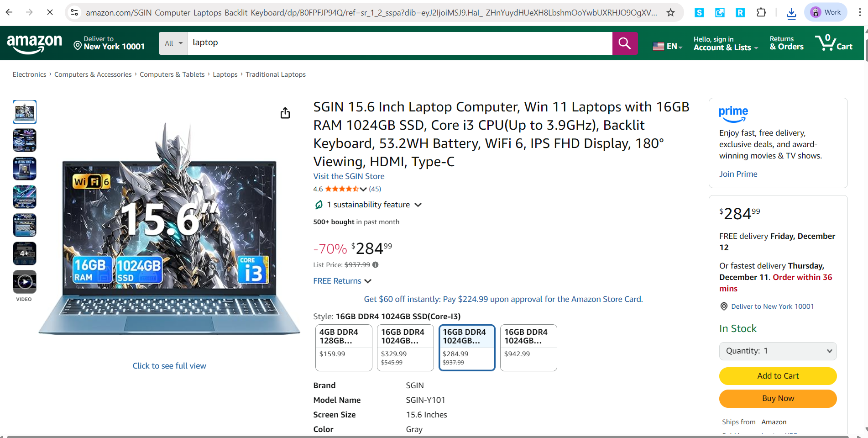Click the horizontal scrollbar at page bottom
The height and width of the screenshot is (438, 868).
[427, 436]
